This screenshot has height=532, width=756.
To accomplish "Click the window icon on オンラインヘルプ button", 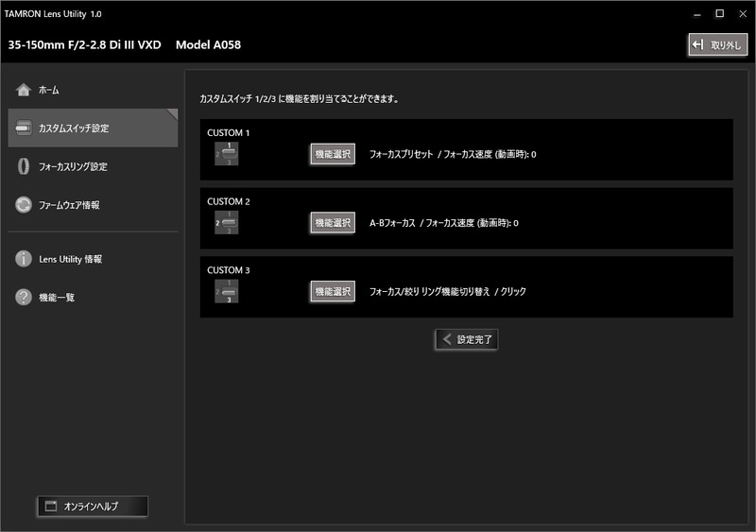I will (x=51, y=506).
